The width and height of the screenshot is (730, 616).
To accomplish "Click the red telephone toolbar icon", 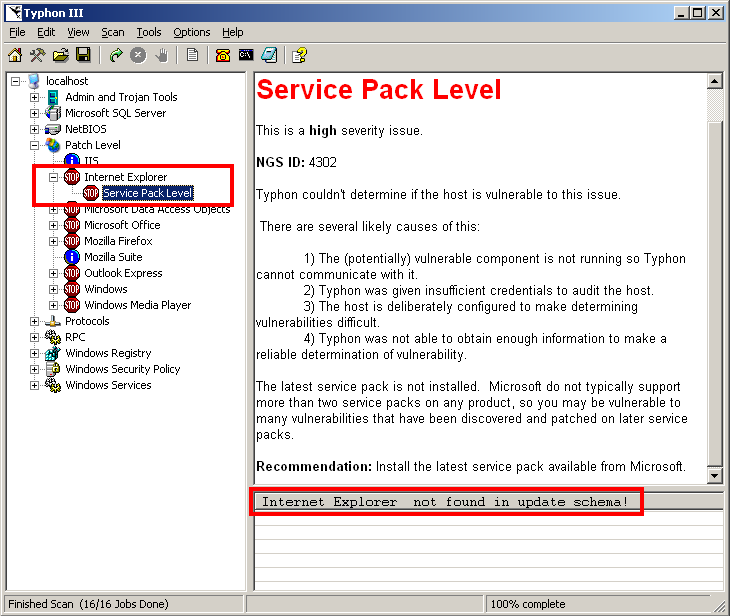I will [223, 55].
